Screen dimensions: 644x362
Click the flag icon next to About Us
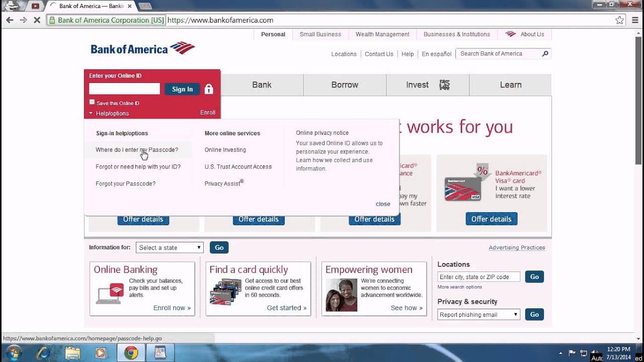click(511, 34)
